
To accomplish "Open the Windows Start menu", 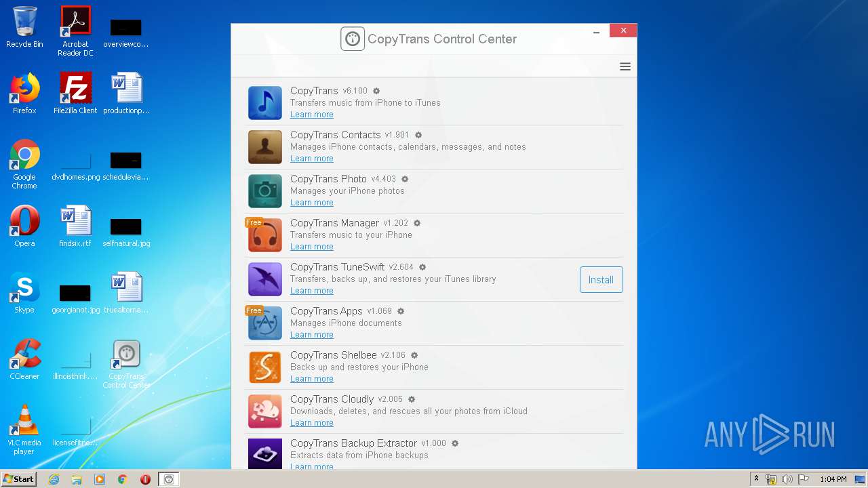I will click(19, 479).
